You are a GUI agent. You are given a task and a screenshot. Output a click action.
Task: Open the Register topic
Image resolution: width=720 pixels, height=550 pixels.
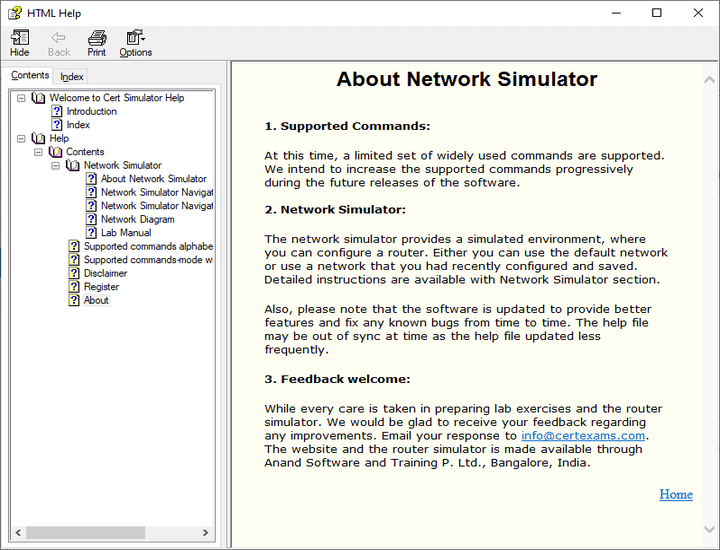coord(101,286)
